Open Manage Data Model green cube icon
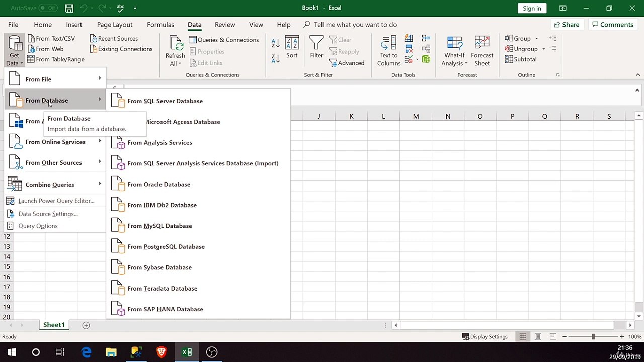This screenshot has height=362, width=644. [426, 59]
